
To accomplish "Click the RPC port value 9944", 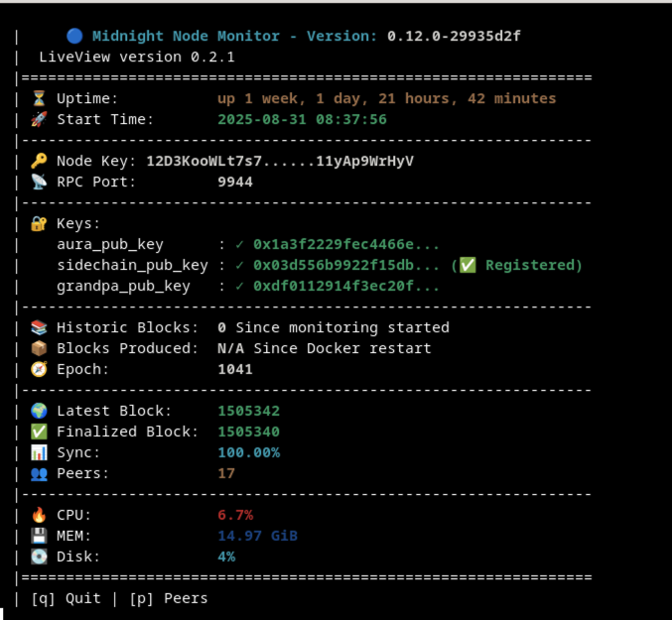I will click(235, 182).
